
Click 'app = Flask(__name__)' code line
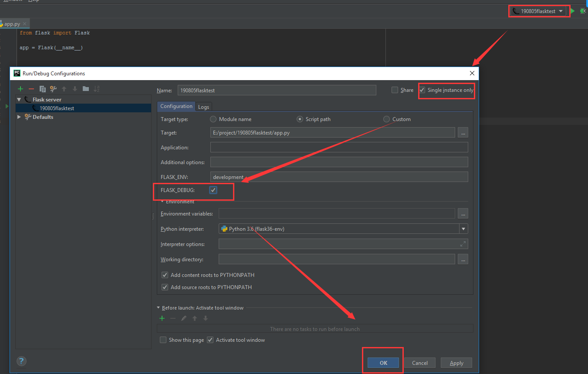(x=51, y=47)
